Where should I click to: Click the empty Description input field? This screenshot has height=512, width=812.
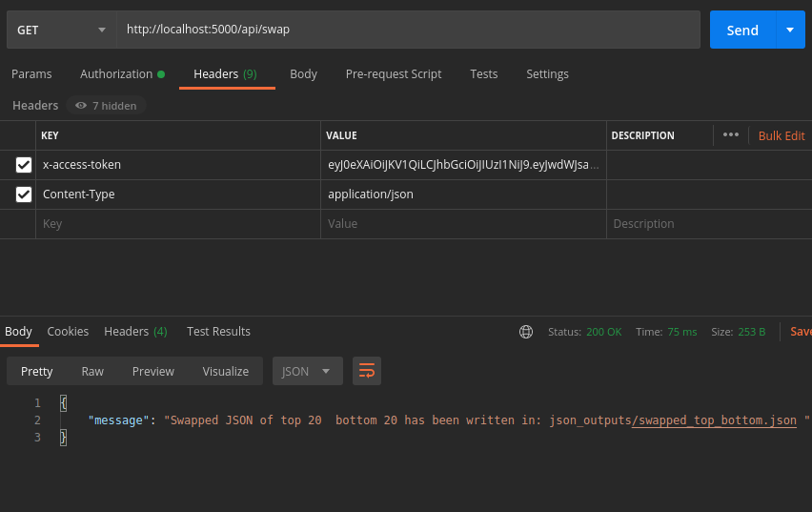coord(709,224)
